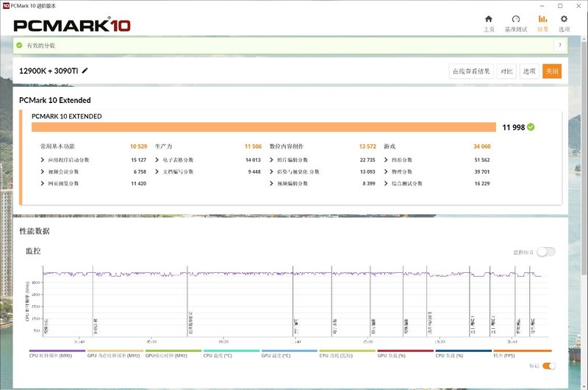
Task: Click the orange PCMark 10 Extended score bar
Action: 265,127
